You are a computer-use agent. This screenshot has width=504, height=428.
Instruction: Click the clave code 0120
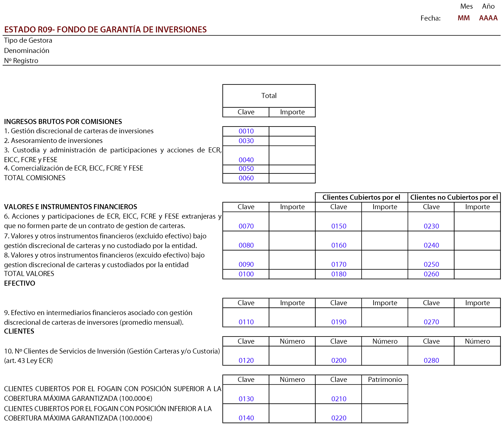click(246, 361)
